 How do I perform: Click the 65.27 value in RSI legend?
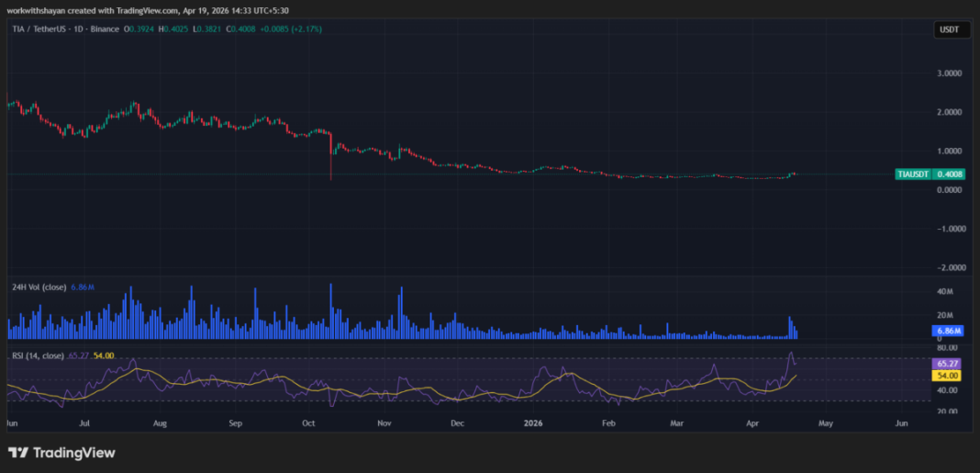click(x=80, y=355)
